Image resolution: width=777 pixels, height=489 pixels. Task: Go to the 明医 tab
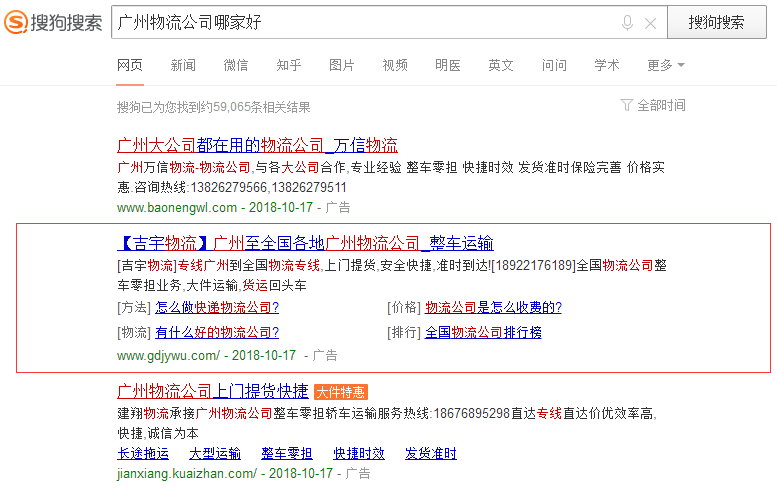tap(448, 65)
